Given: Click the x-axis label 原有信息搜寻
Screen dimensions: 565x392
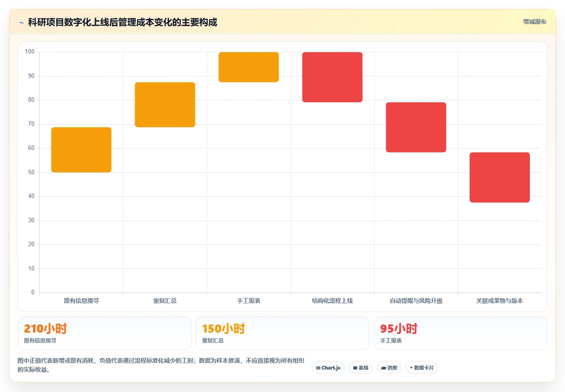Looking at the screenshot, I should coord(81,301).
